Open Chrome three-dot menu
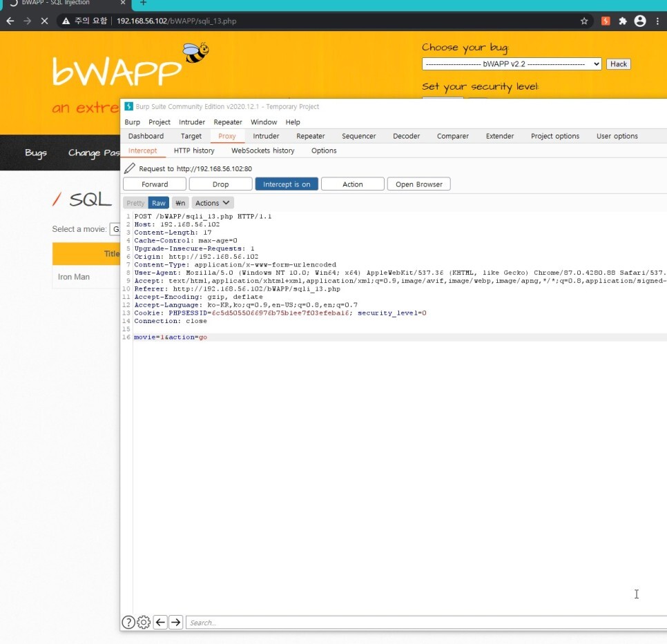This screenshot has height=644, width=667. click(657, 21)
